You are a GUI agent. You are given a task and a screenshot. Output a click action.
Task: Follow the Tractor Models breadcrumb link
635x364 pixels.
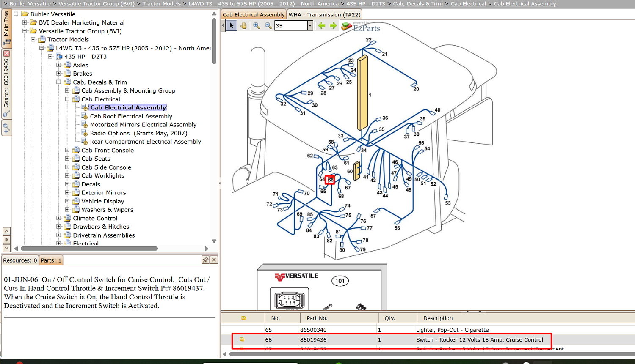pyautogui.click(x=162, y=4)
